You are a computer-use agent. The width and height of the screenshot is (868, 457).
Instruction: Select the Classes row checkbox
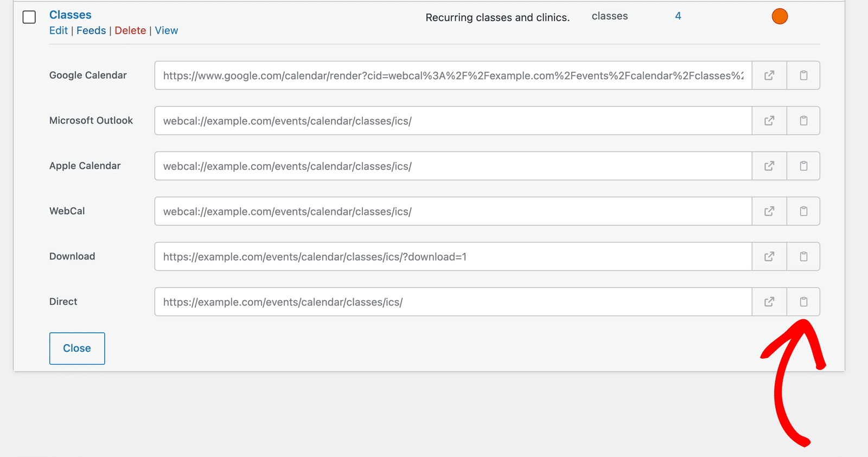(x=29, y=17)
